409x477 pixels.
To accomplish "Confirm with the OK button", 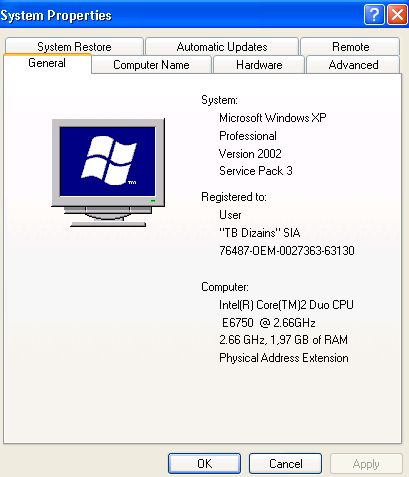I will 204,463.
